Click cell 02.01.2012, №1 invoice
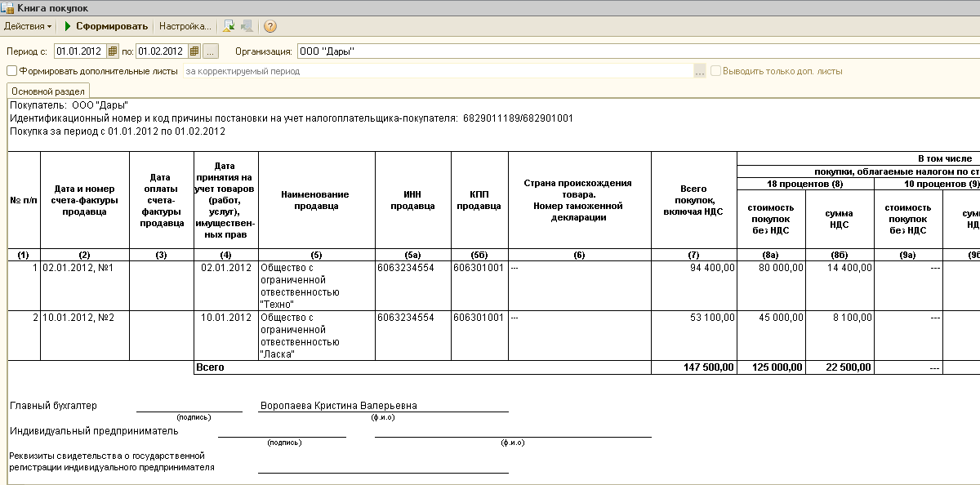 pos(85,285)
